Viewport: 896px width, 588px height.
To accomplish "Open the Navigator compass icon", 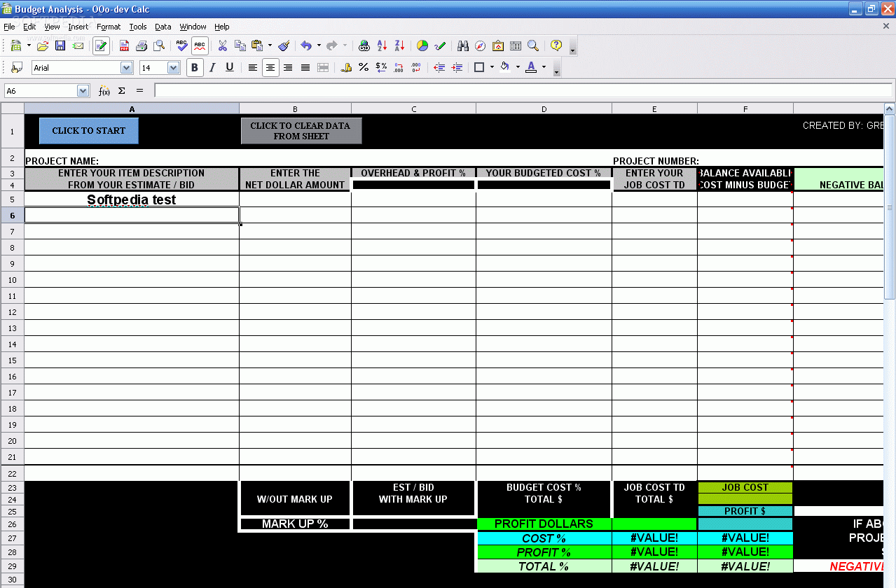I will (481, 45).
